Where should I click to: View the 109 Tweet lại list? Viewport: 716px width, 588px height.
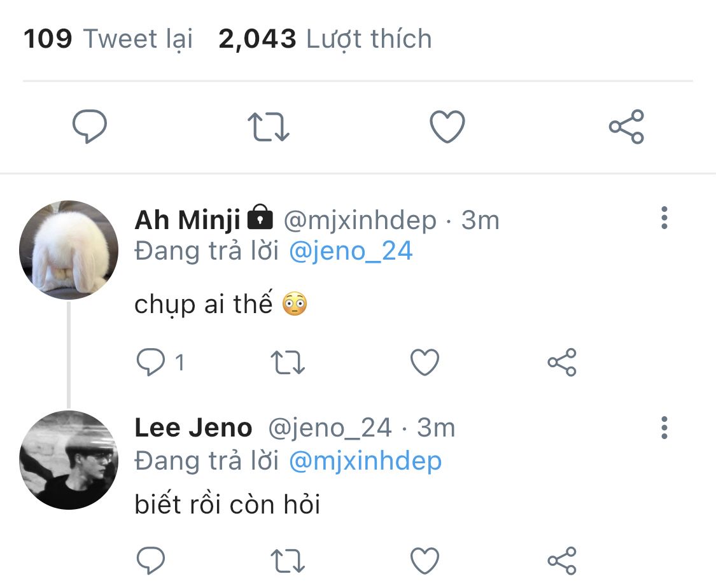pos(108,39)
